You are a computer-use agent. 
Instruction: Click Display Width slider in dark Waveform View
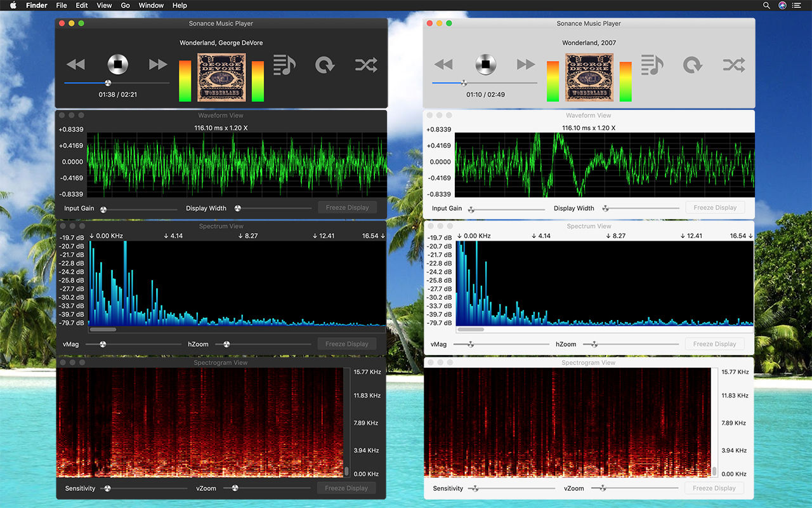coord(273,208)
